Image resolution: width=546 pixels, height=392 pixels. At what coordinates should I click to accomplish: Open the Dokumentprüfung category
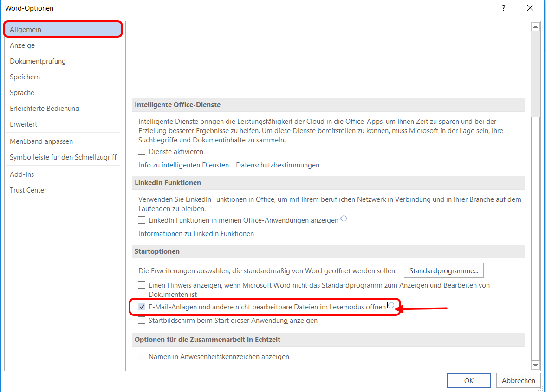pyautogui.click(x=63, y=61)
